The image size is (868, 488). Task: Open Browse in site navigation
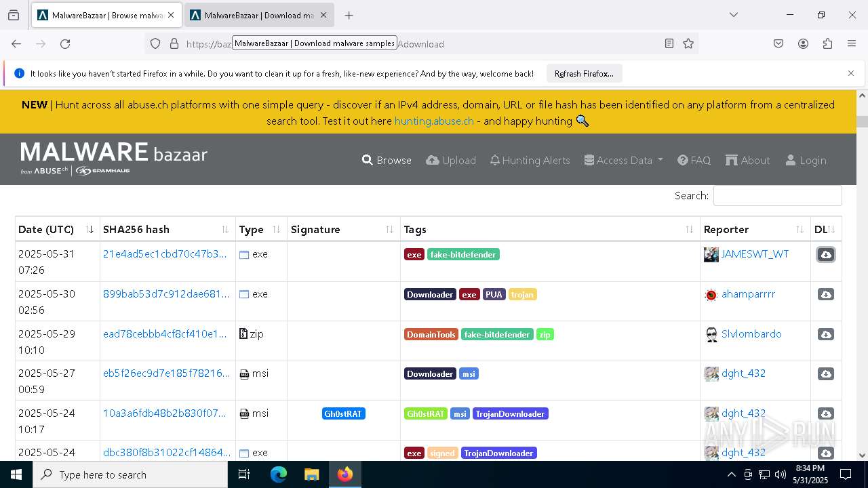(387, 160)
